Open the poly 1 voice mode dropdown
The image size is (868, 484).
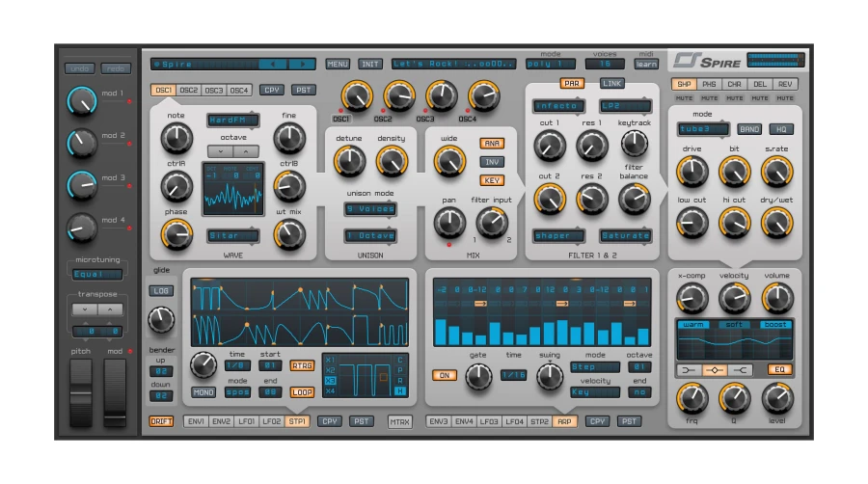(551, 65)
